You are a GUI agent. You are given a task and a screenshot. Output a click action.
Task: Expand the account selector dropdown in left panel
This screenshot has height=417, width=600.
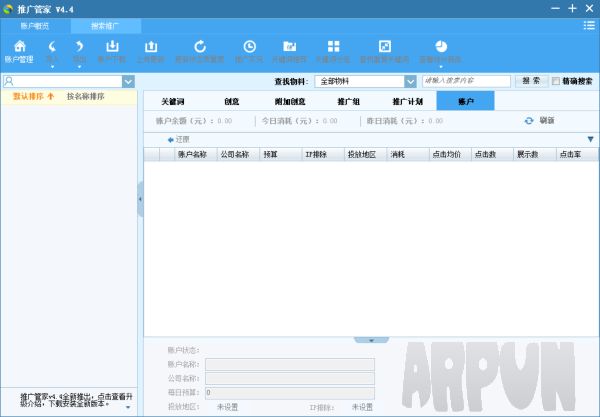click(x=129, y=81)
